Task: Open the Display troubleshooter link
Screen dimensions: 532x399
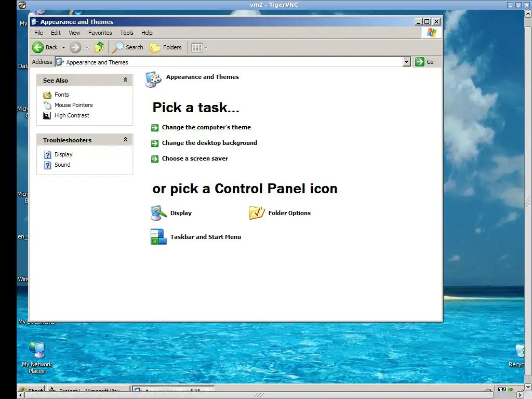Action: (x=63, y=154)
